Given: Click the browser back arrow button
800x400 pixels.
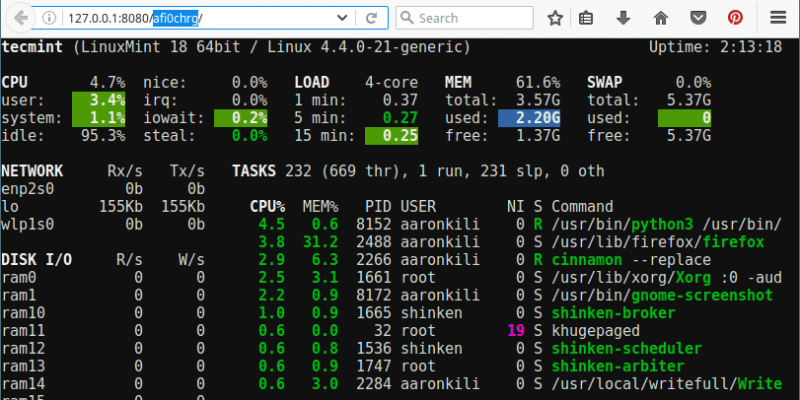Looking at the screenshot, I should [x=20, y=18].
